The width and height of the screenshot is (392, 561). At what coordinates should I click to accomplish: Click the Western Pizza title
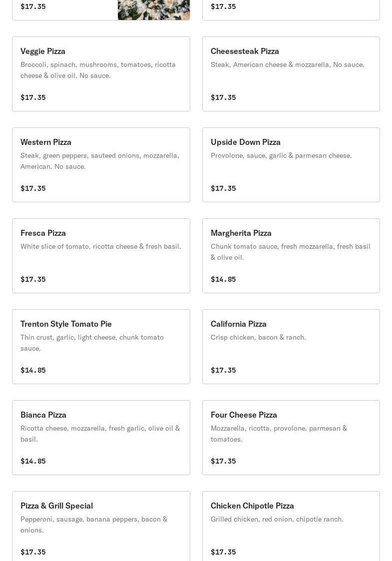coord(46,142)
